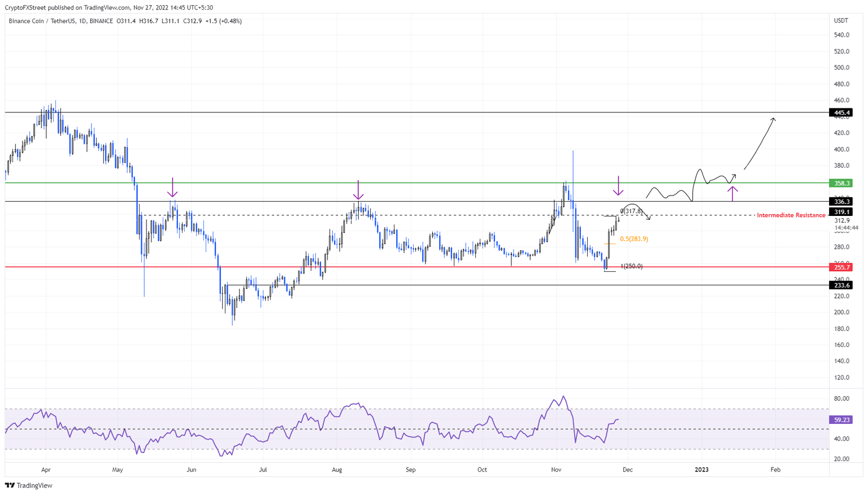Screen dimensions: 868x494
Task: Click the red Intermediate Resistance text label
Action: click(790, 215)
